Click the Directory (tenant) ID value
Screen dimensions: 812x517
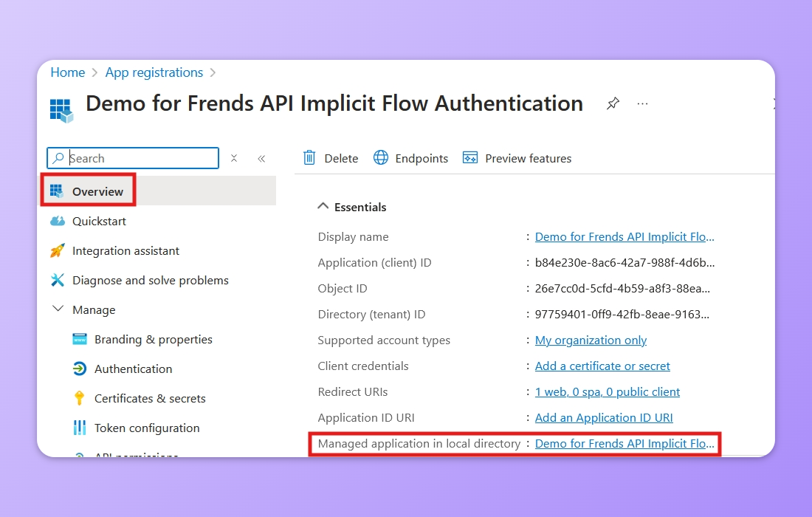622,315
